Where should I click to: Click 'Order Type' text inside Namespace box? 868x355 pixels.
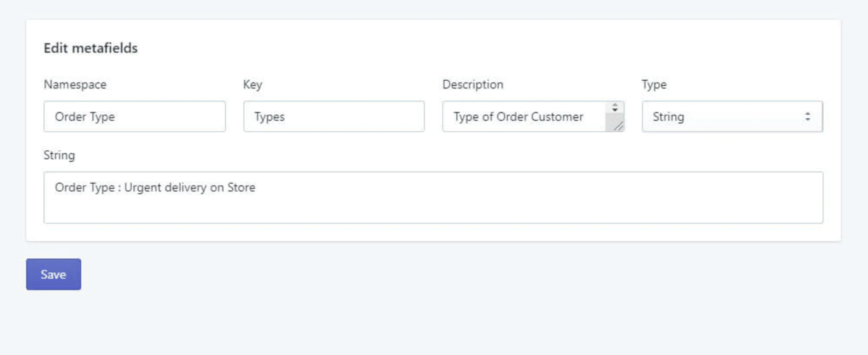[85, 117]
